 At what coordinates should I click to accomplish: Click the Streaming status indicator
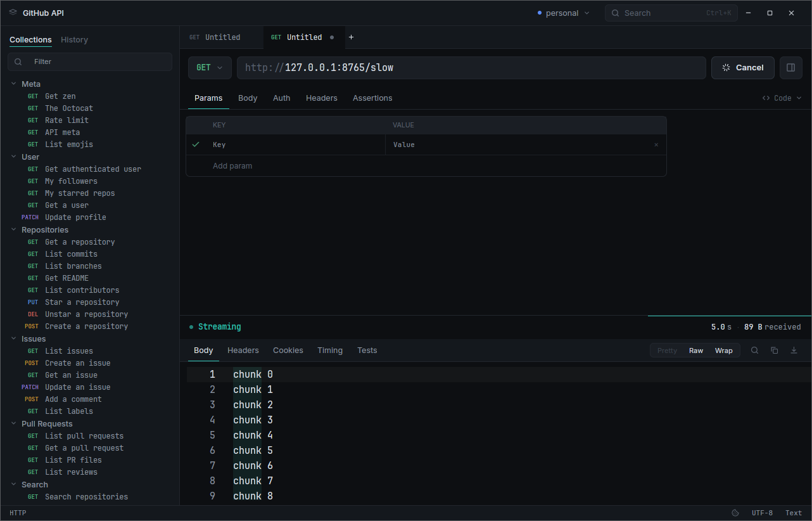click(215, 327)
